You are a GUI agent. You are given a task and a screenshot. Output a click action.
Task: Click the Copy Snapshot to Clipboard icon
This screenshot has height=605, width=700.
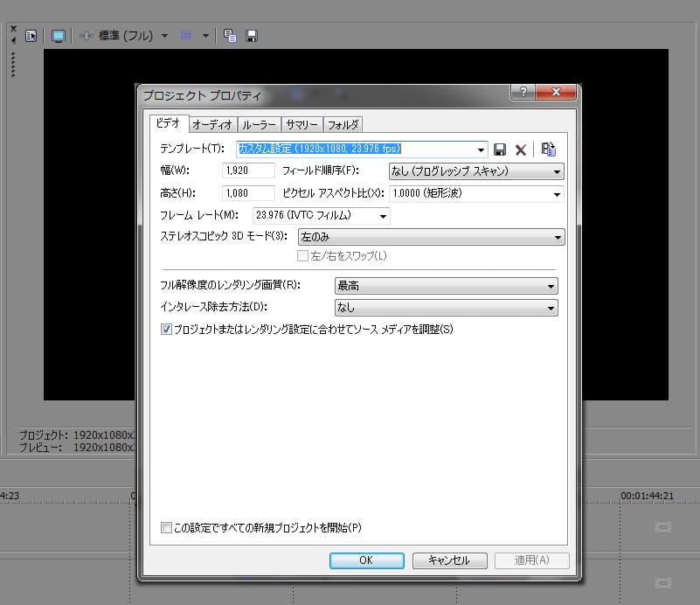click(230, 36)
